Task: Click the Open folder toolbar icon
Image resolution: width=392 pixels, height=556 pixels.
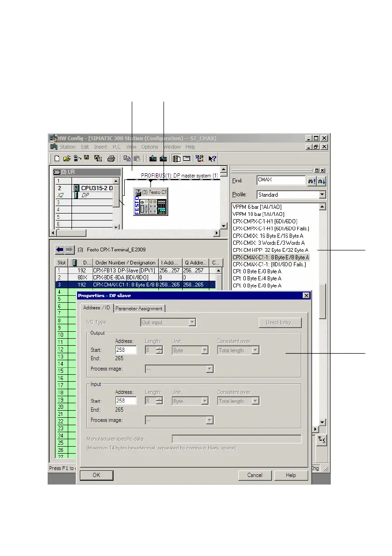Action: tap(67, 158)
